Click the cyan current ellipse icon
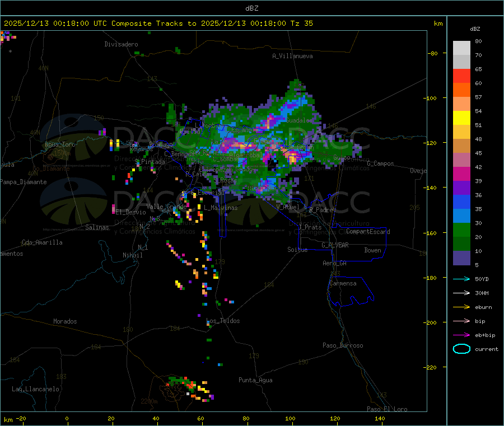The image size is (504, 426). click(461, 349)
